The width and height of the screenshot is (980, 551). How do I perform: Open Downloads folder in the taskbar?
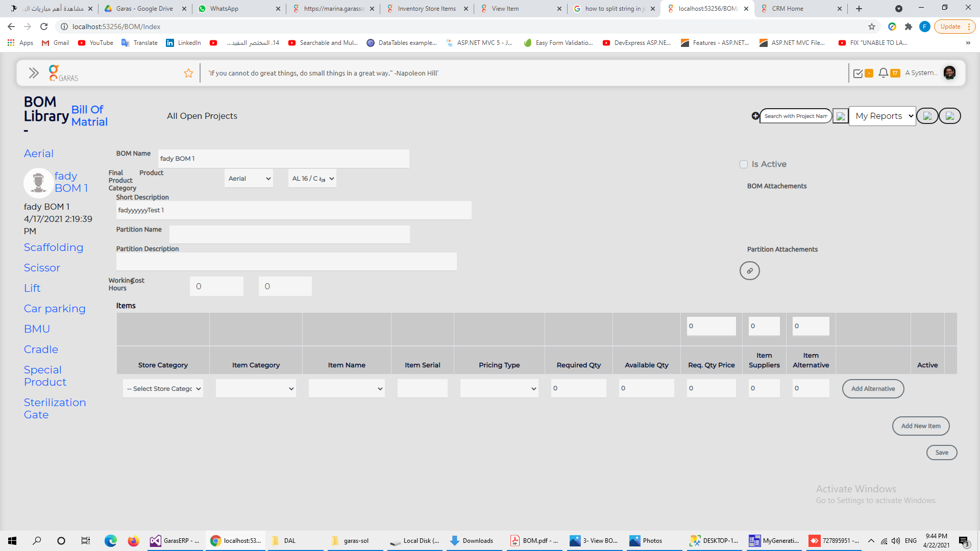472,541
